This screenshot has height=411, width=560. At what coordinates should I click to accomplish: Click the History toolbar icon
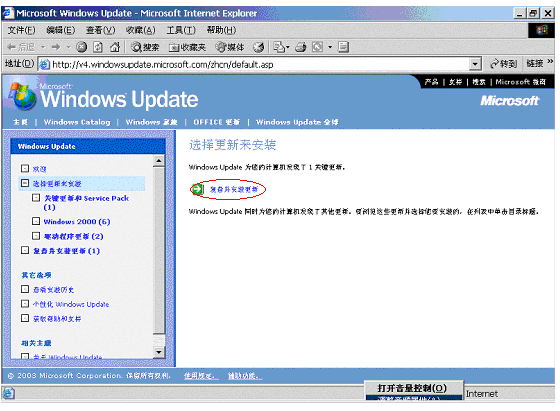(259, 47)
